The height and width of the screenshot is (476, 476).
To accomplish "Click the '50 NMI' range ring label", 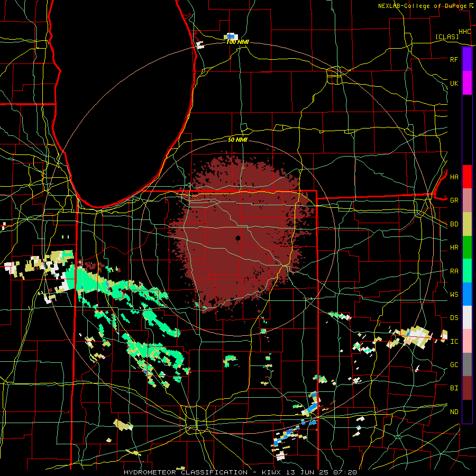I will pos(237,140).
